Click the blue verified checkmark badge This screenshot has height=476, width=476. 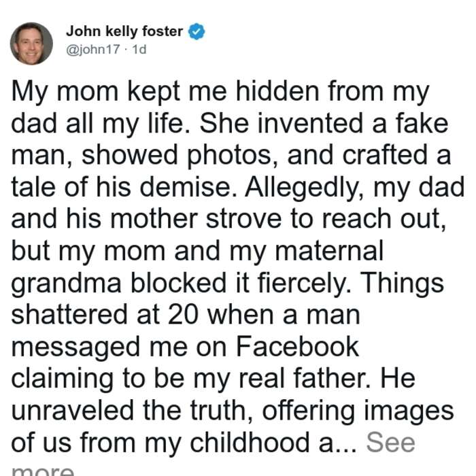click(197, 31)
